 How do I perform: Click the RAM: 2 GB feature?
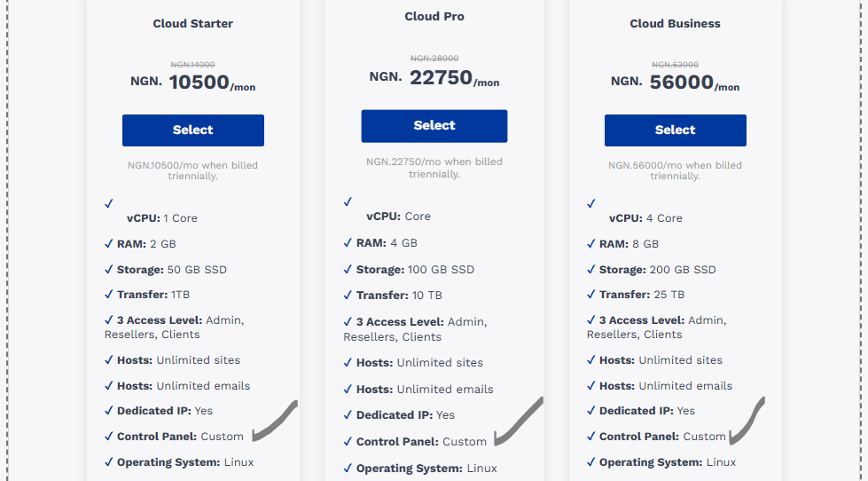146,244
